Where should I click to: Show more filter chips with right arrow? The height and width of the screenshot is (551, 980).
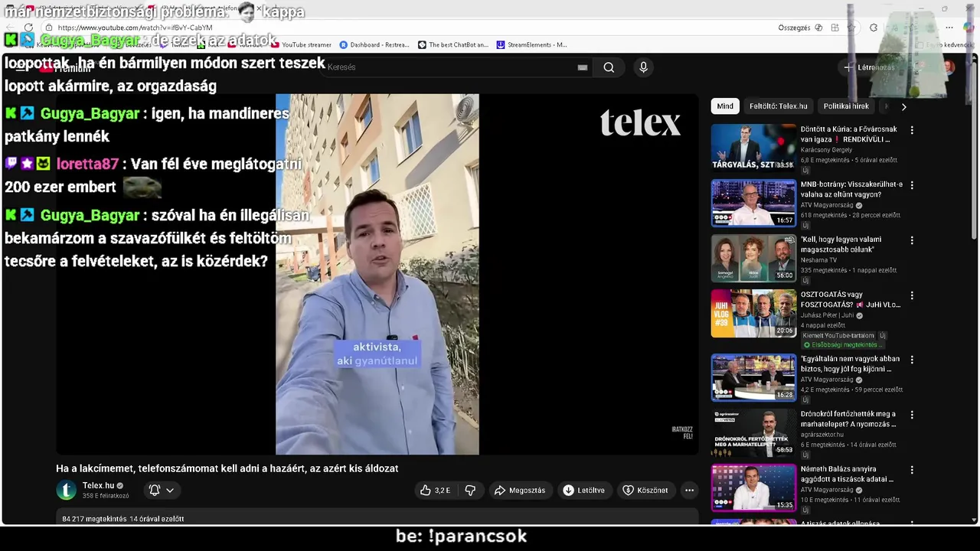(903, 107)
